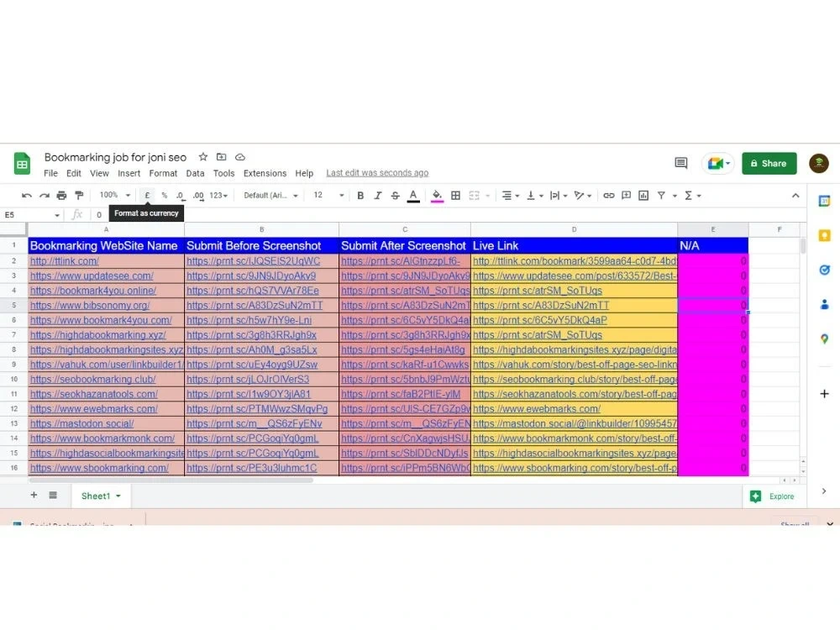840x630 pixels.
Task: Open the comment history icon
Action: click(x=681, y=163)
